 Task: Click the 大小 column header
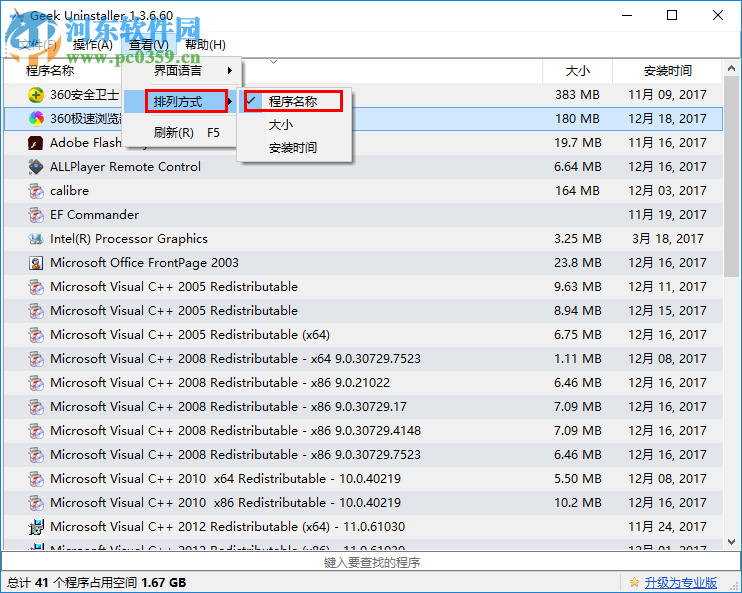(577, 71)
